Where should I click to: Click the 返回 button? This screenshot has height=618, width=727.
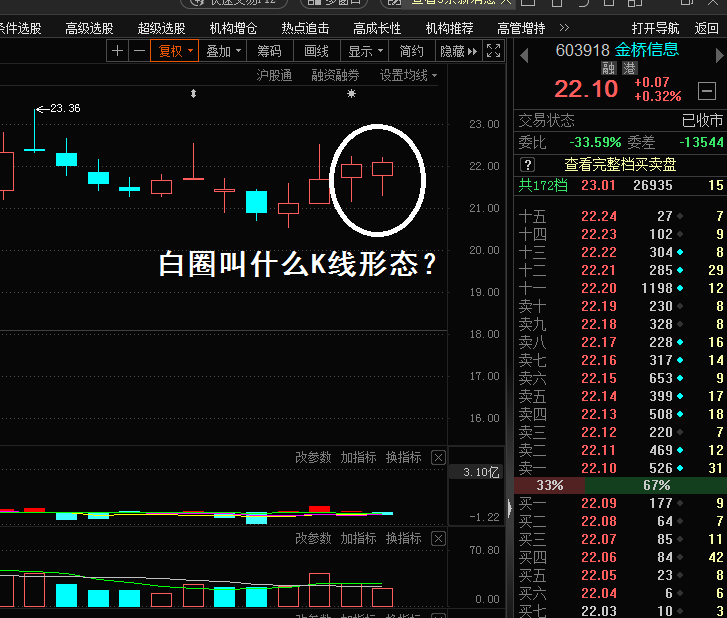706,28
